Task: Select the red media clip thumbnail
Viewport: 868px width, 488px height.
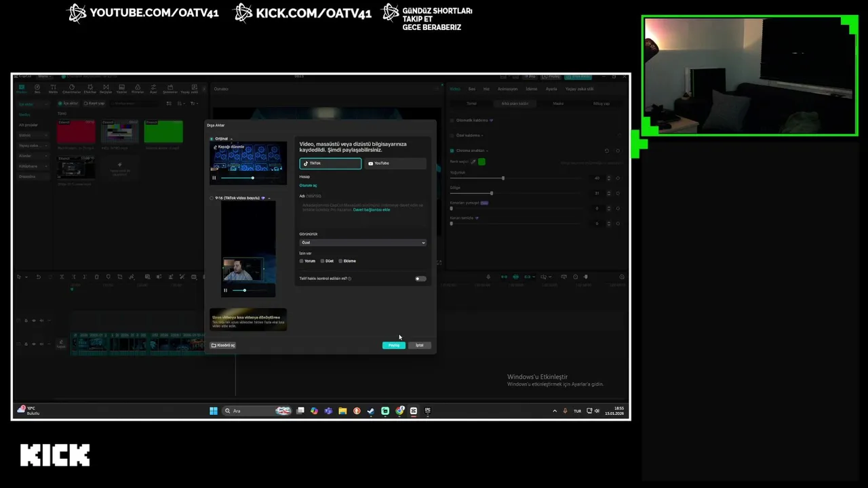Action: pos(76,132)
